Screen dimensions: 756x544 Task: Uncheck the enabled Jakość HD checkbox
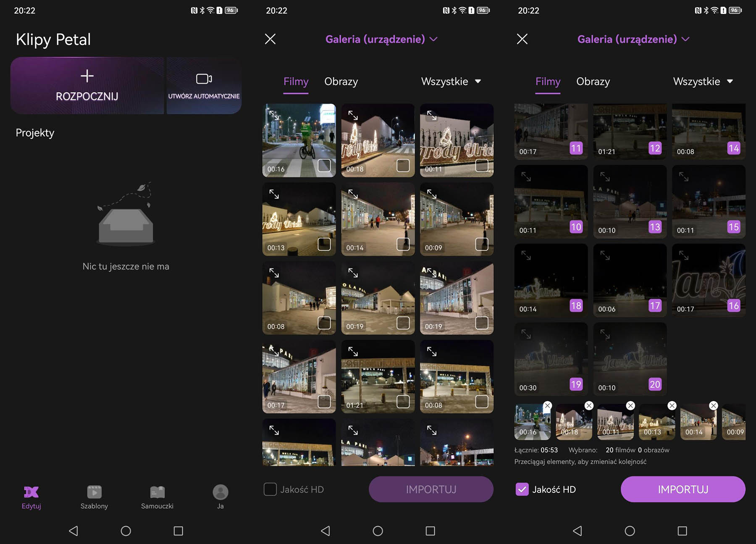(522, 489)
